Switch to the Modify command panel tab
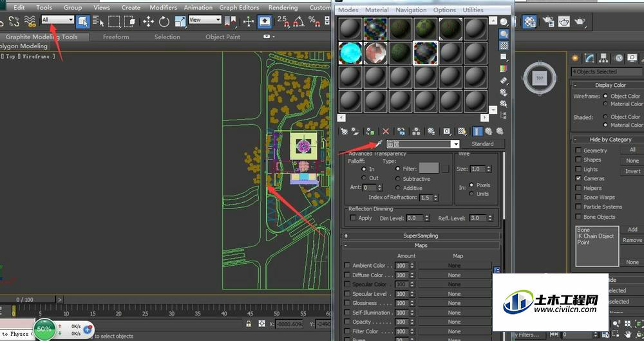Screen dimensions: 644x341 [590, 59]
